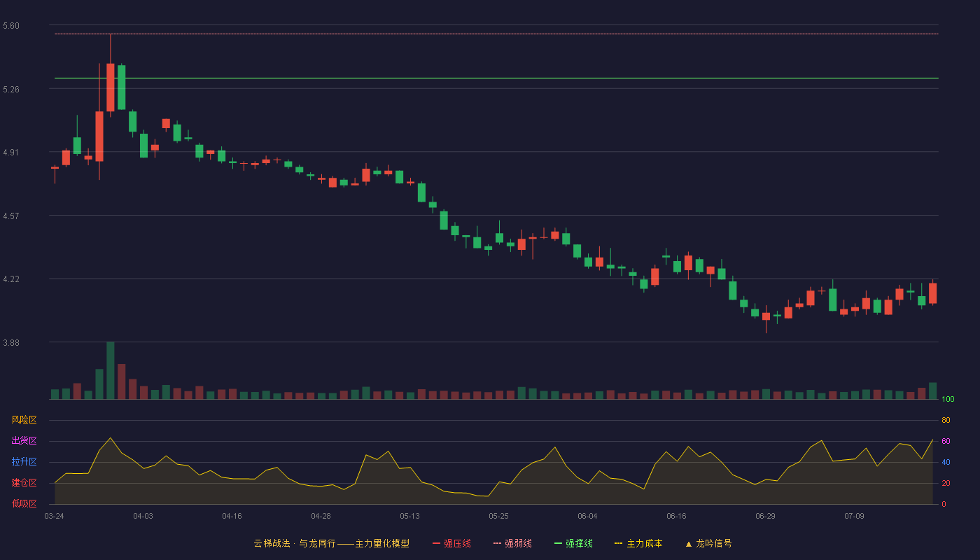
Task: Click the 03-24 date label
Action: (x=55, y=516)
